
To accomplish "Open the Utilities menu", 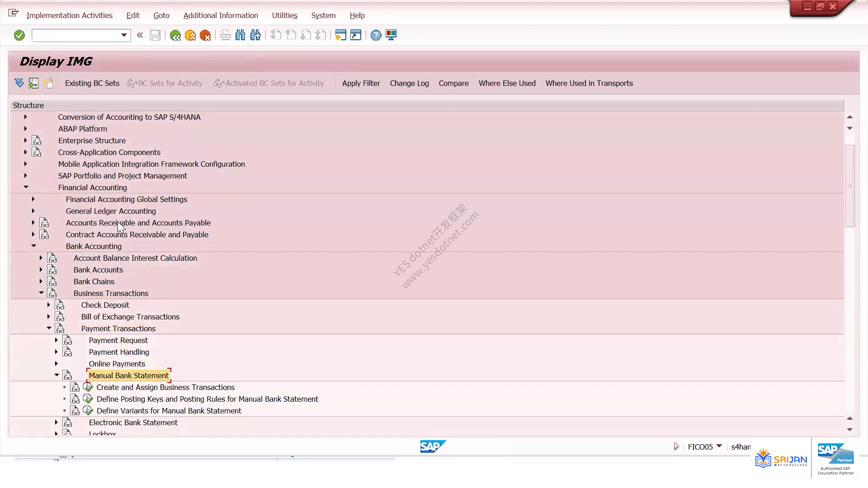I will 285,15.
